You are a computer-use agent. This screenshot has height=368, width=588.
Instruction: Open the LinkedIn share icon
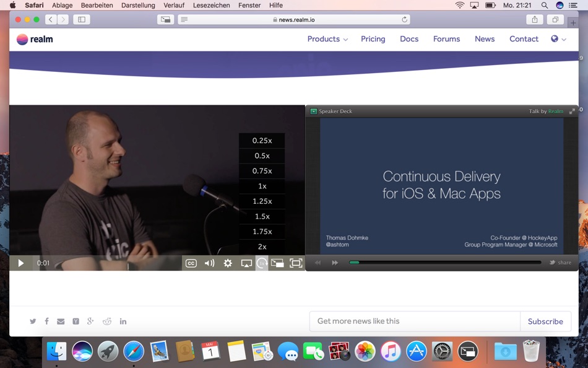coord(123,321)
